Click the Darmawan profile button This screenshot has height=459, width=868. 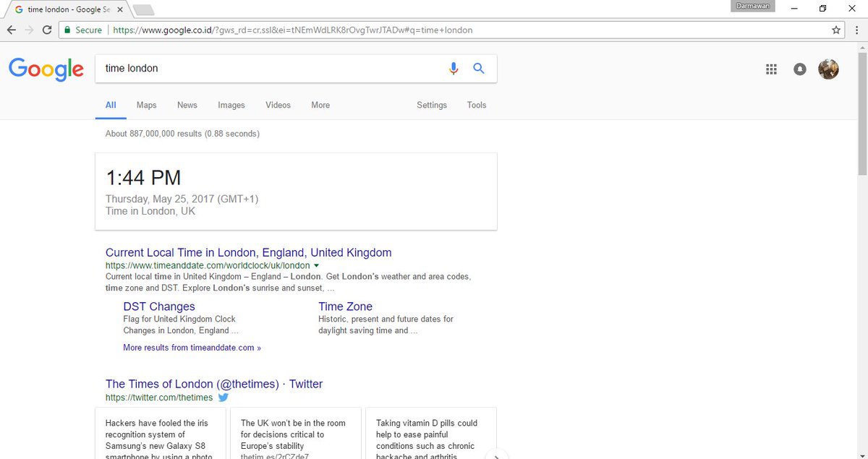coord(753,6)
